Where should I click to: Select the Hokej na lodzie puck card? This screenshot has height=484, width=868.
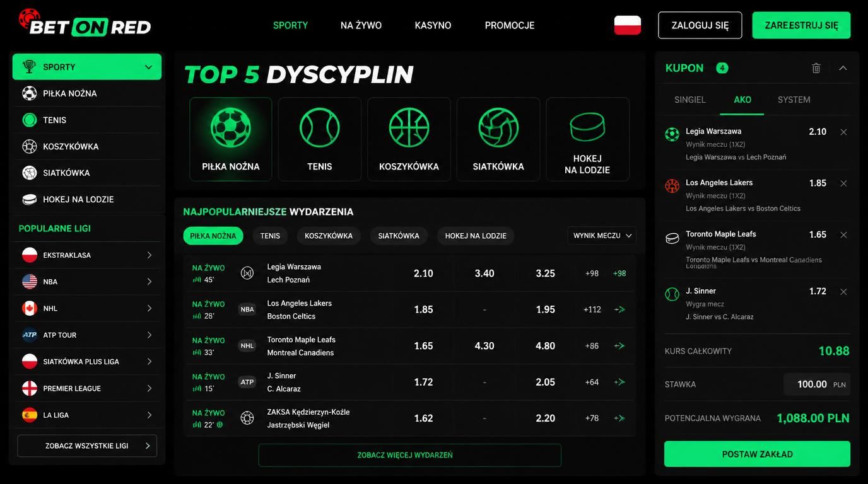(587, 139)
